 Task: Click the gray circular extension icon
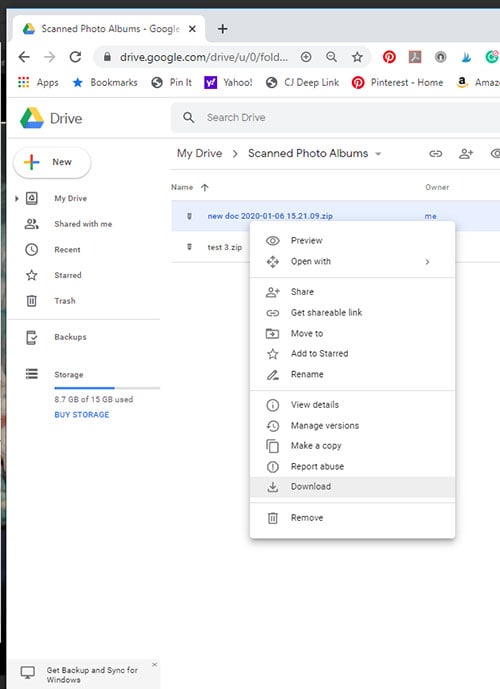point(440,57)
